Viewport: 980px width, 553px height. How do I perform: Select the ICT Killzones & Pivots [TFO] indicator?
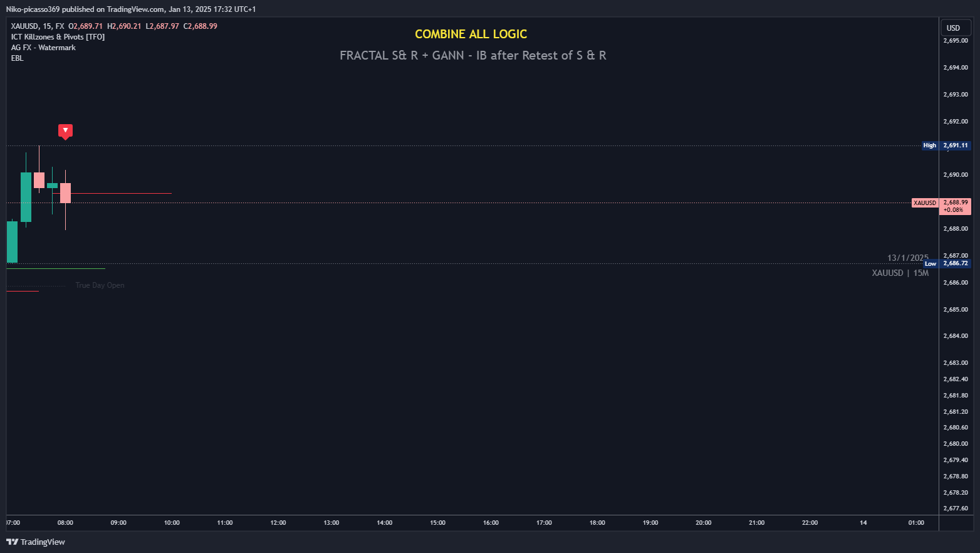[58, 37]
